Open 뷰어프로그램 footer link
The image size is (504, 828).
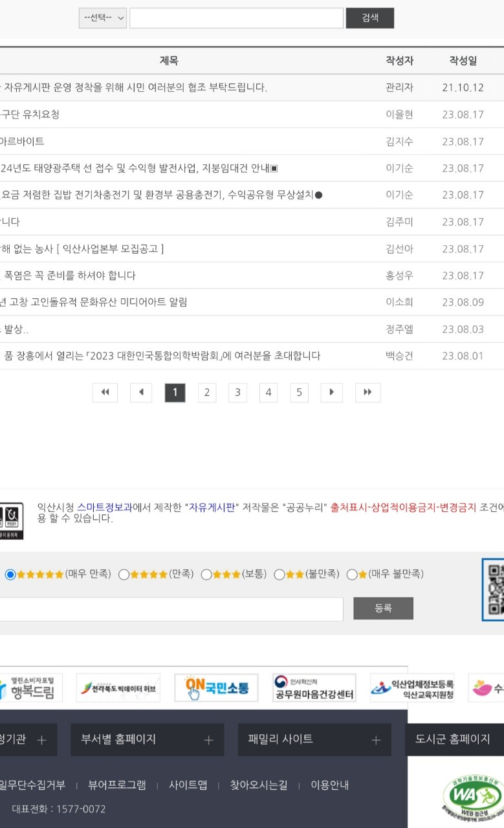117,785
